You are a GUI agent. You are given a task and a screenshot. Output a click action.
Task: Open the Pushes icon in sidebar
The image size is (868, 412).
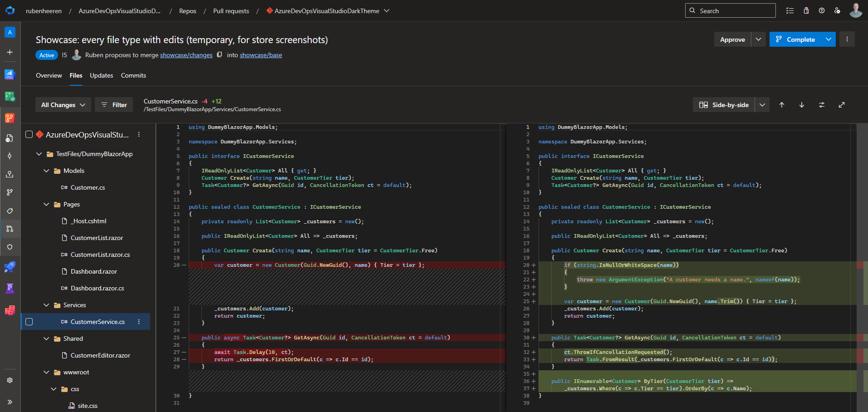click(x=10, y=174)
